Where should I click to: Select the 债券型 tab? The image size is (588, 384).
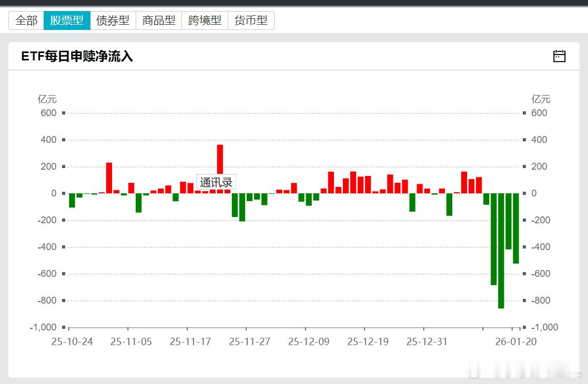pos(113,20)
